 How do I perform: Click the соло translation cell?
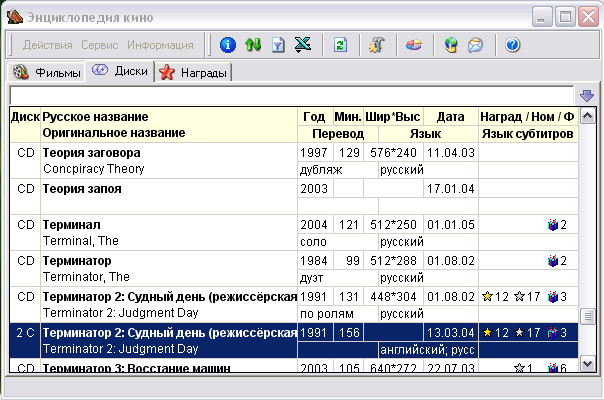click(x=338, y=242)
